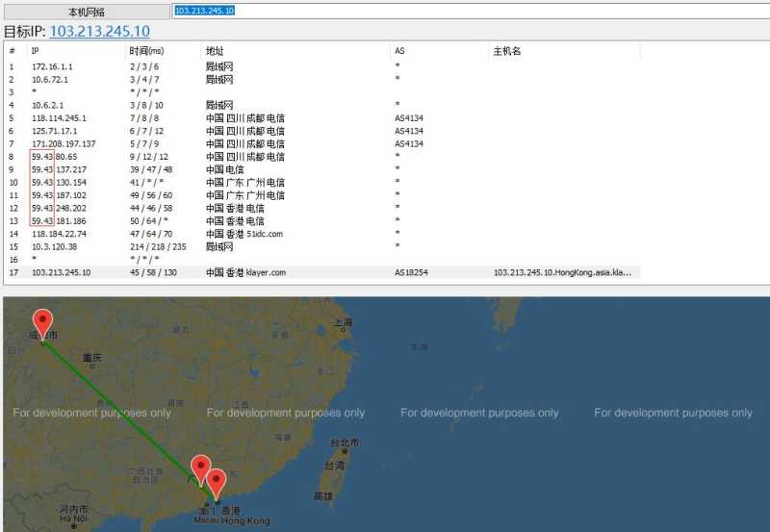
Task: Click hostname 103.213.245.10.HongKong.asia.kla...
Action: (562, 272)
